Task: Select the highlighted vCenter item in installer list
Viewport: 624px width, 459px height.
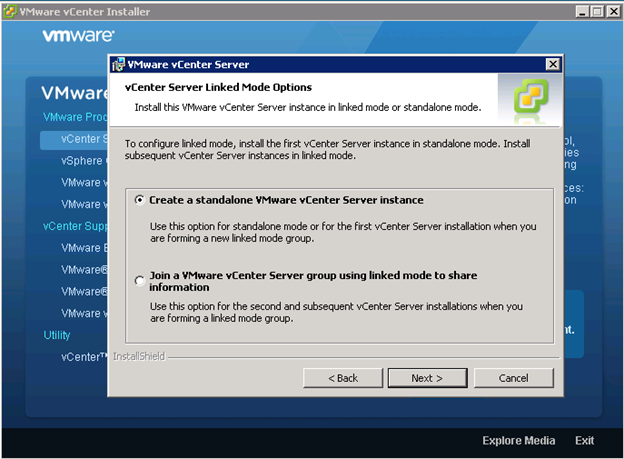Action: tap(74, 139)
